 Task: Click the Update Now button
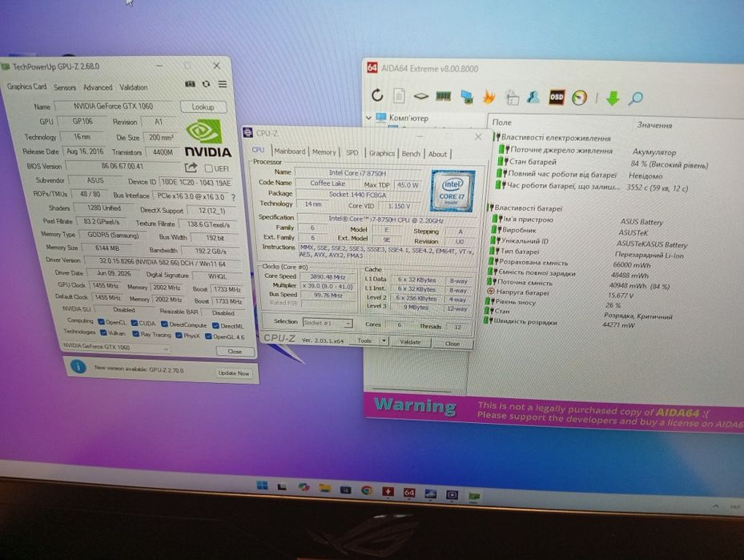click(x=233, y=373)
